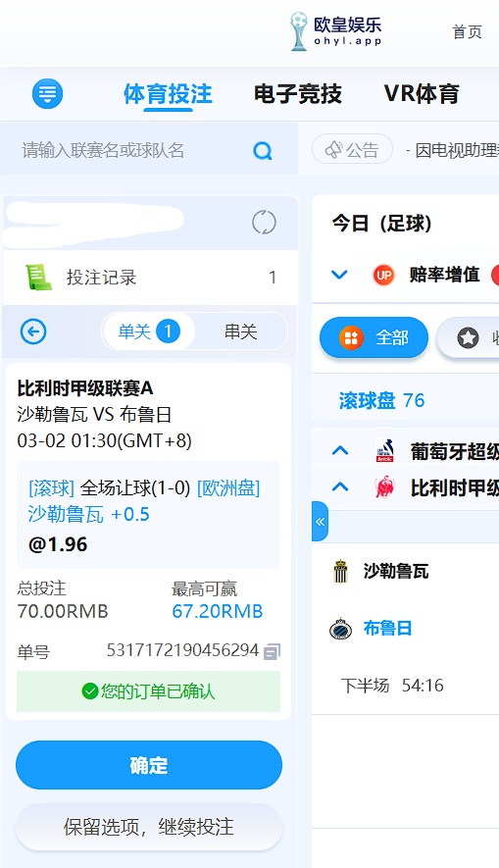Screen dimensions: 499x868
Task: Open the blue hamburger menu icon
Action: coord(48,93)
